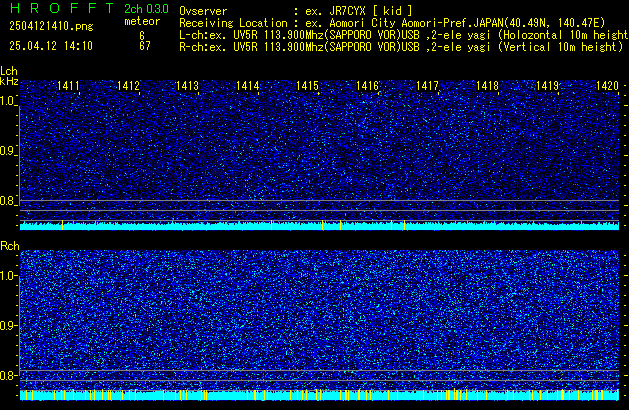Click the date 25.04.12 14:10

(x=51, y=46)
